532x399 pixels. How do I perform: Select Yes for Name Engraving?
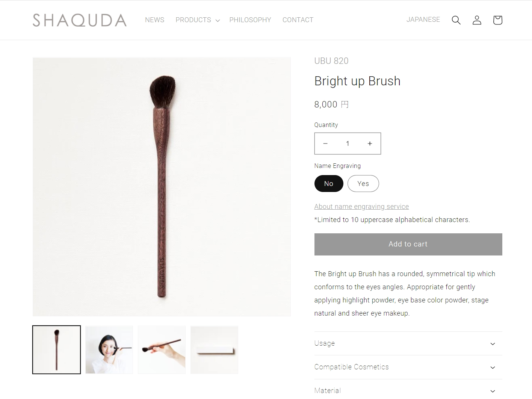363,184
